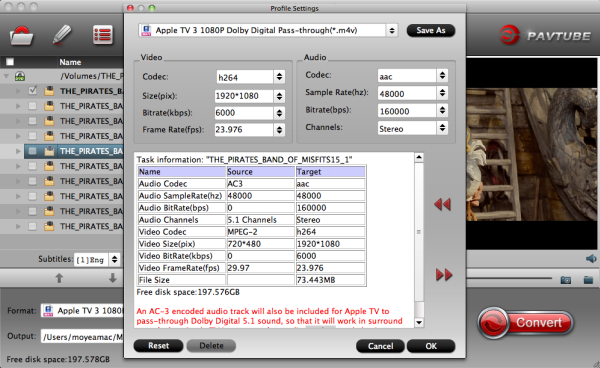
Task: Click the Source column header in table
Action: point(260,172)
